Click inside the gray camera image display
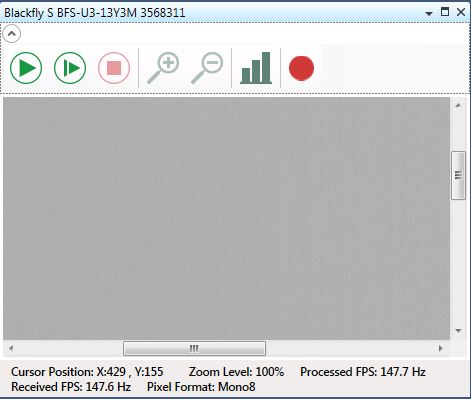This screenshot has height=399, width=471. point(226,218)
